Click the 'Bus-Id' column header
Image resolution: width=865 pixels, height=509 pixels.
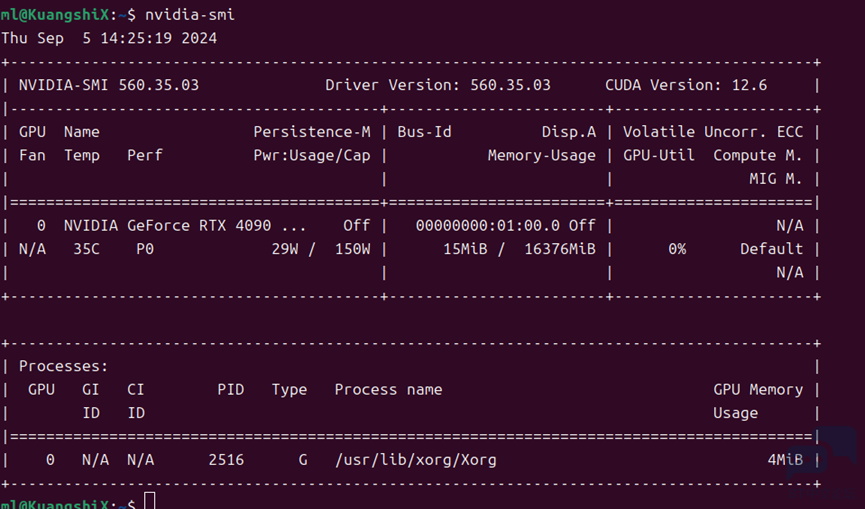click(424, 132)
